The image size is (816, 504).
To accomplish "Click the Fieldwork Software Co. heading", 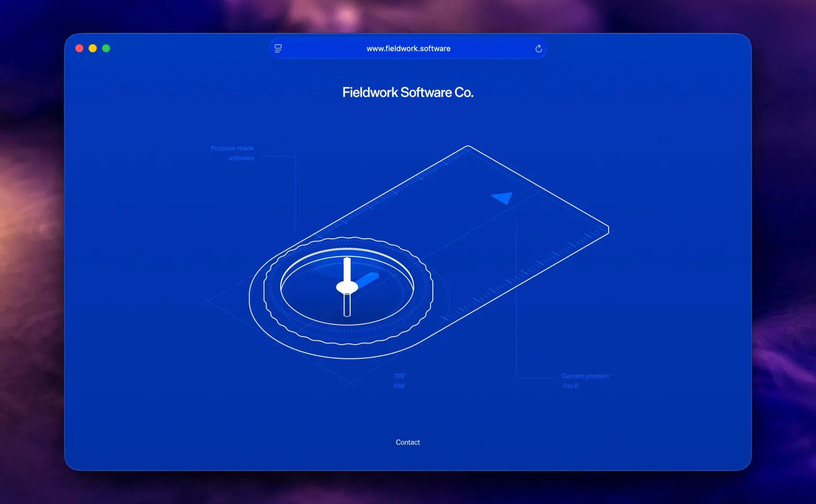I will [408, 92].
